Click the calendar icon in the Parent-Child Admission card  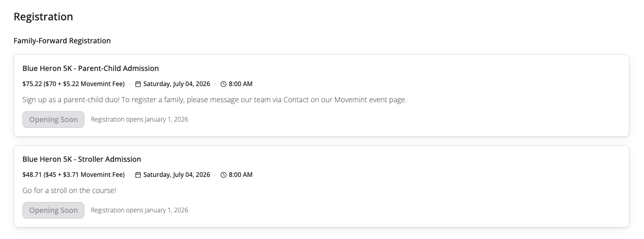(138, 84)
